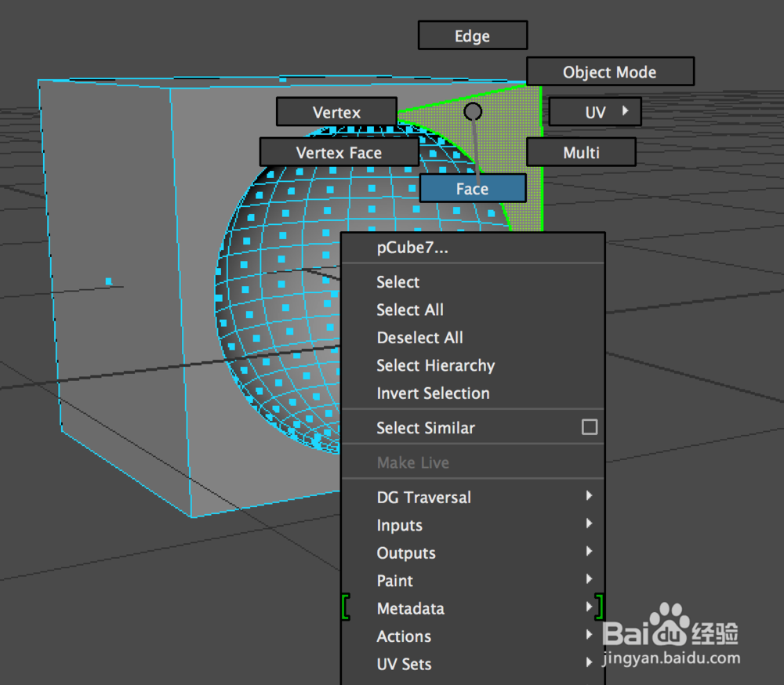
Task: Click Select in the context menu
Action: (x=473, y=282)
